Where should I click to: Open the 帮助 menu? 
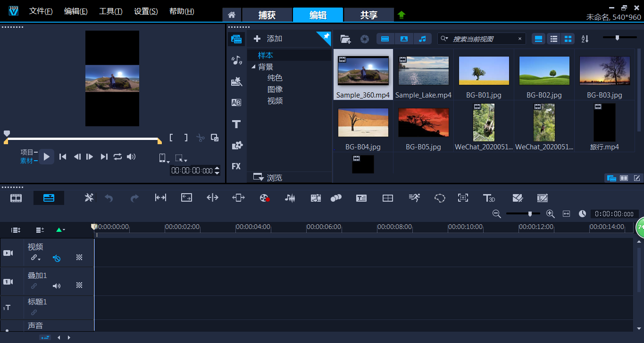[x=182, y=11]
